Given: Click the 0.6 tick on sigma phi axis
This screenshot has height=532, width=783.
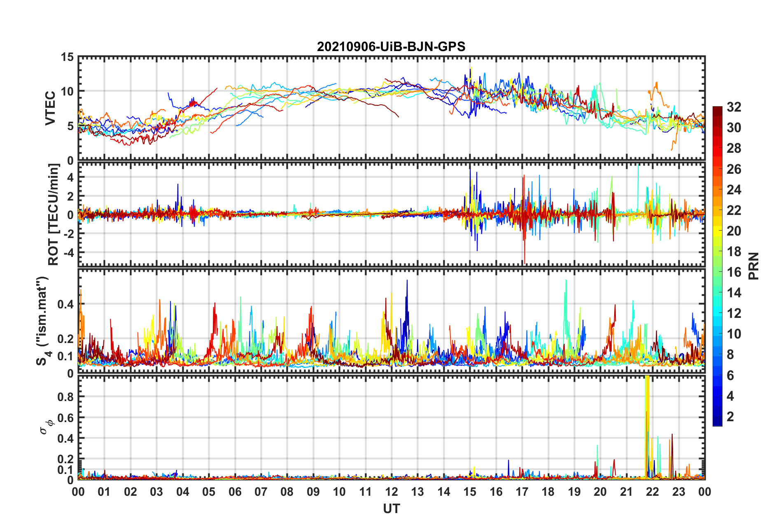Looking at the screenshot, I should click(66, 418).
